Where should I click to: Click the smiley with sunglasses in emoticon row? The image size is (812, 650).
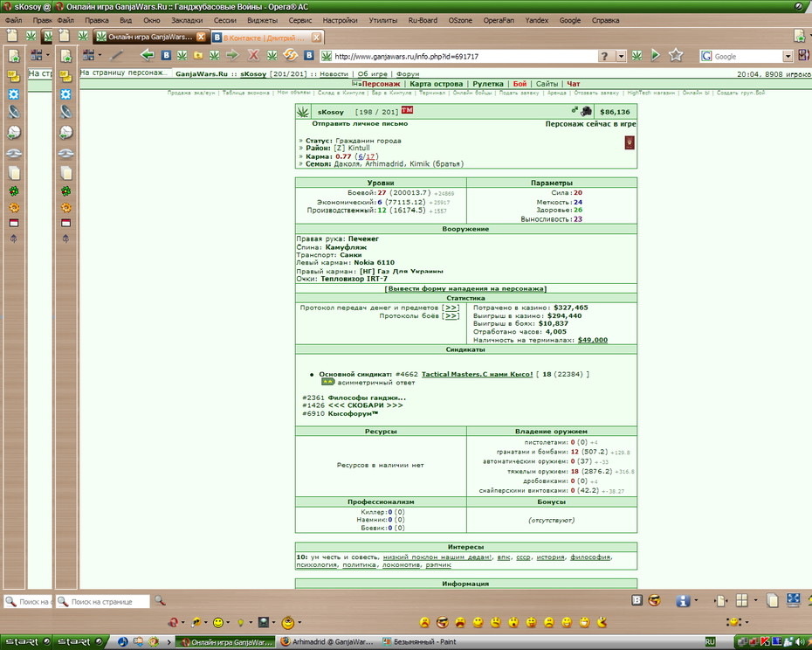[443, 622]
